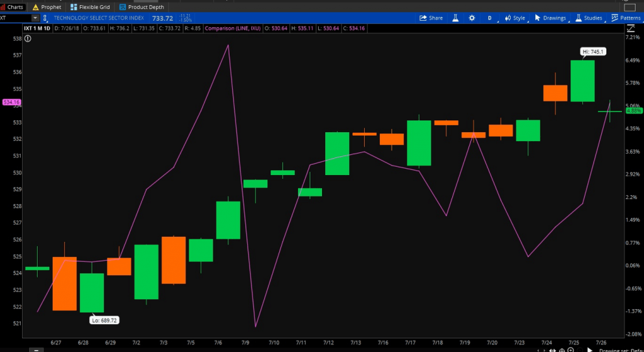The image size is (644, 352).
Task: Click the 6.49% value on right axis
Action: click(x=633, y=60)
